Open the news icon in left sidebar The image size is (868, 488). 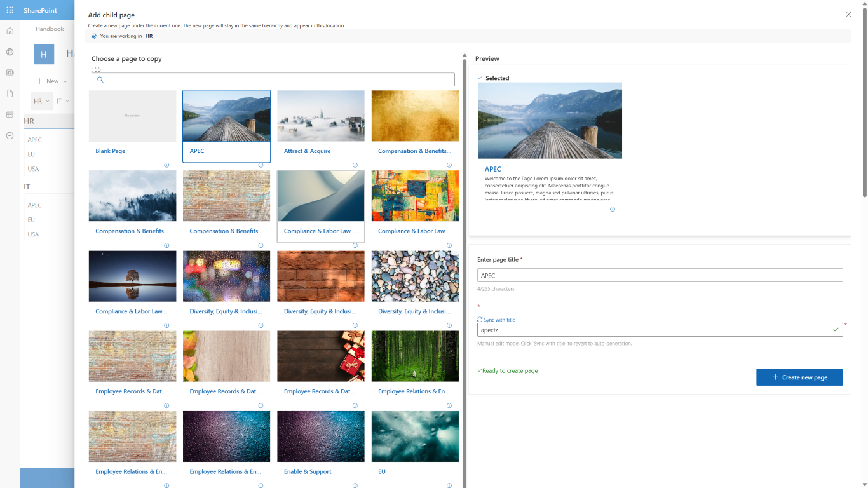click(x=10, y=72)
